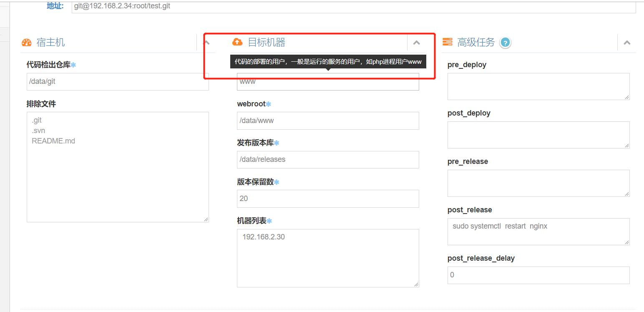644x312 pixels.
Task: Click the post_release_delay field showing 0
Action: click(x=538, y=275)
